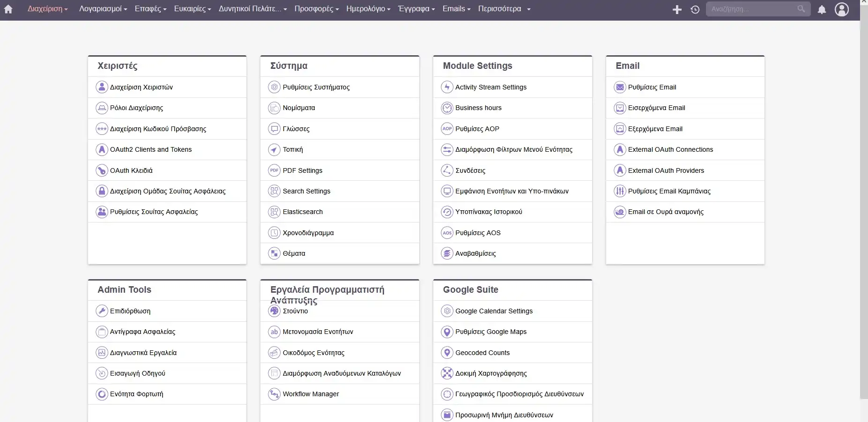Open the Search Settings link

pyautogui.click(x=306, y=191)
